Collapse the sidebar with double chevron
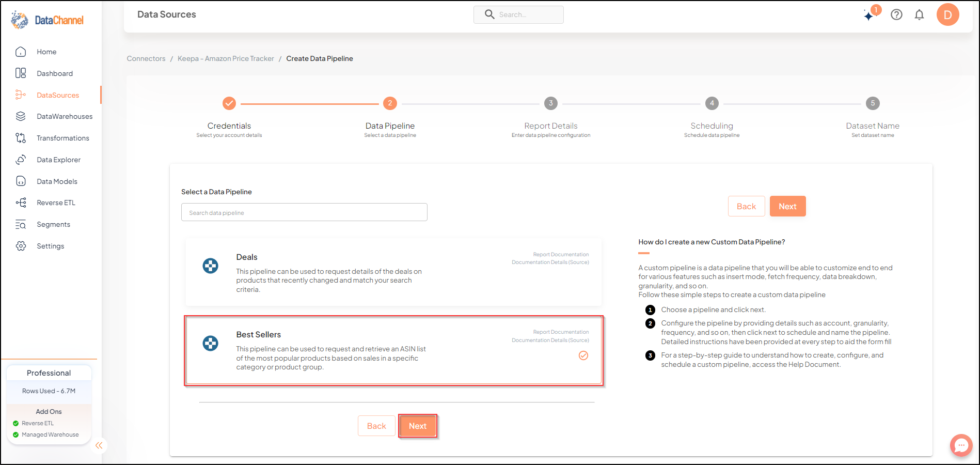The image size is (980, 465). [99, 445]
